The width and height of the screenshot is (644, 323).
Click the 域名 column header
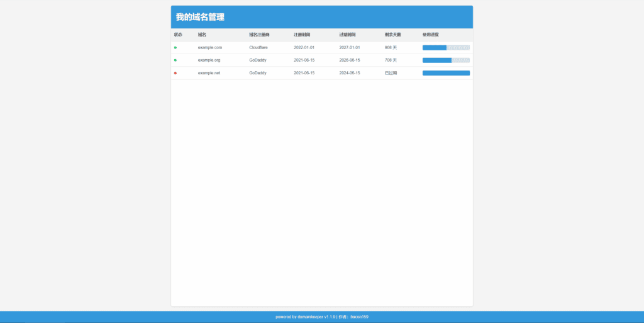pyautogui.click(x=202, y=35)
